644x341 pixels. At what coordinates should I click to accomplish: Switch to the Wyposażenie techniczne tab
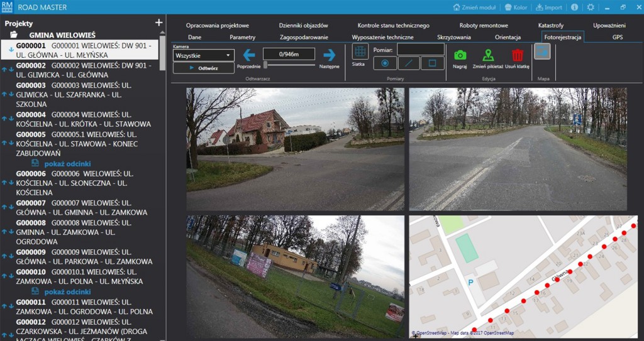[x=383, y=37]
